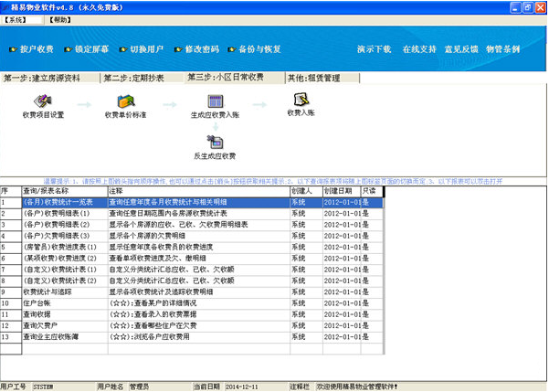Click the 欢迎使用精易物业管理软件 status note
Viewport: 549px width, 392px height.
(x=357, y=387)
